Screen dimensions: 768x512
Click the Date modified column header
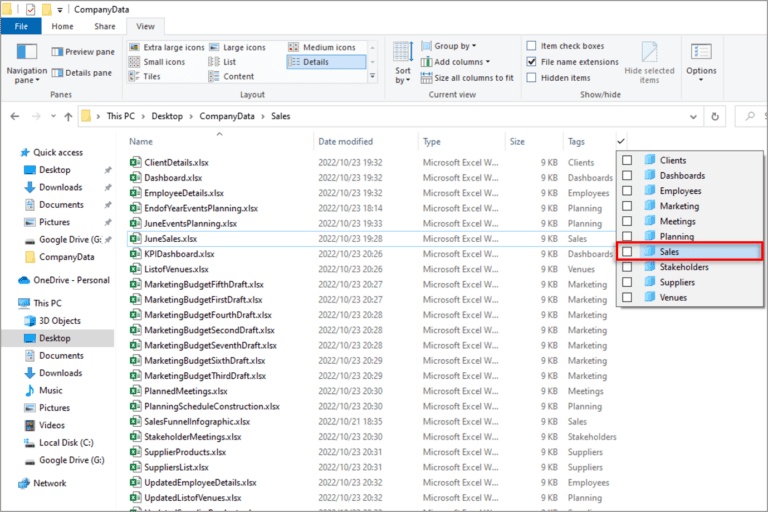click(x=345, y=141)
